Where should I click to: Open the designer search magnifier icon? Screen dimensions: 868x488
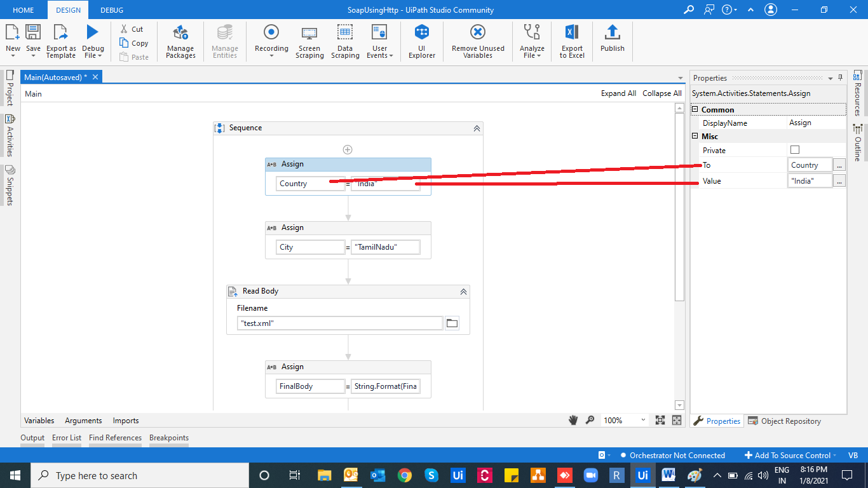pos(590,420)
